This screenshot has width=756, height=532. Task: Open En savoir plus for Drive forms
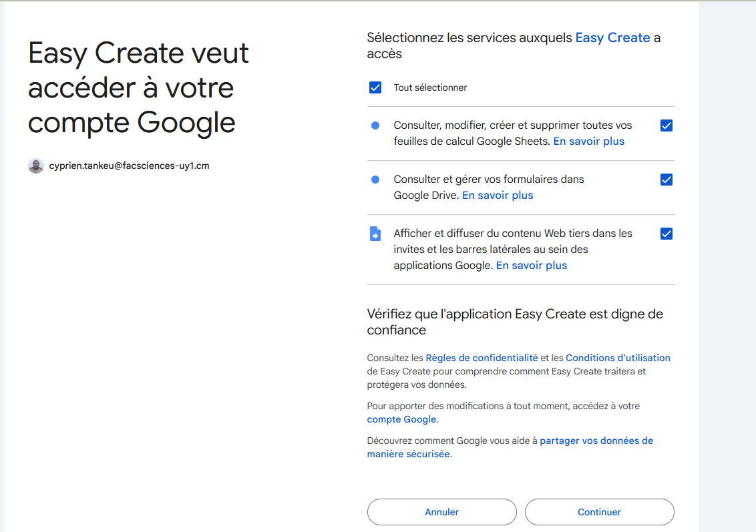pos(498,196)
